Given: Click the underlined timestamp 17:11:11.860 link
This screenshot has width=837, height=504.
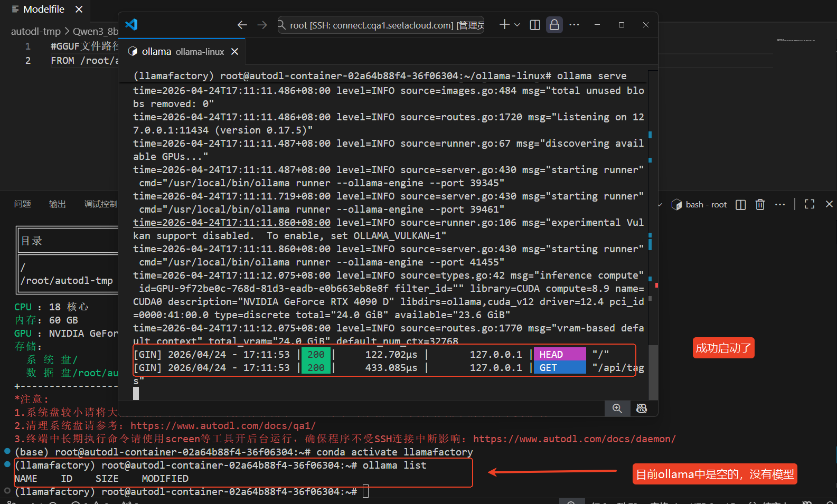Looking at the screenshot, I should (232, 223).
